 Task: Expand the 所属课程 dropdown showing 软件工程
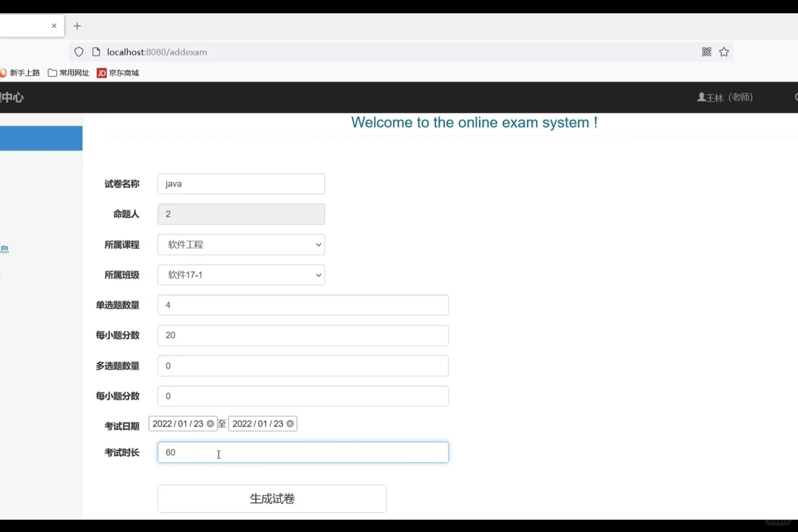241,244
